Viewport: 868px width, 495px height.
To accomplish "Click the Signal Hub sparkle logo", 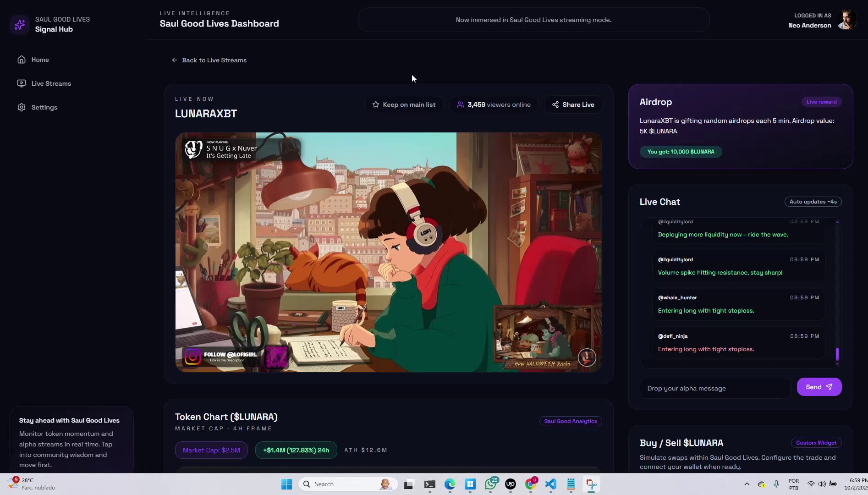I will (19, 24).
